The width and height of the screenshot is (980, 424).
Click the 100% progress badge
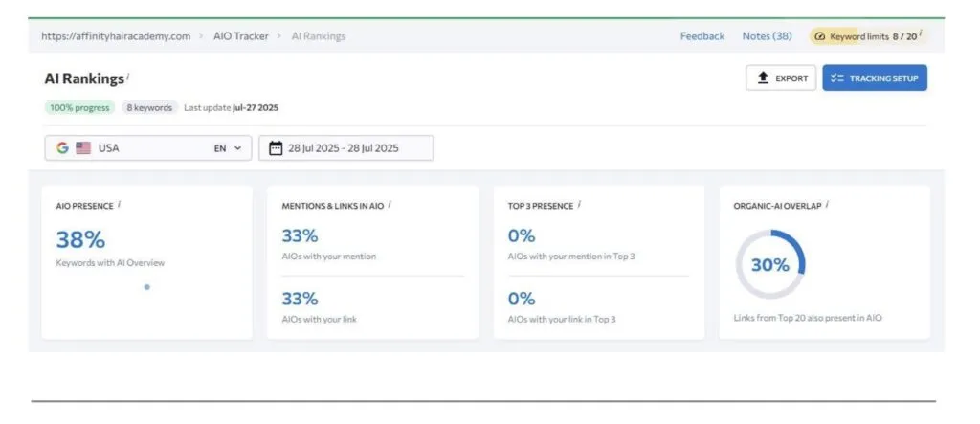click(x=79, y=107)
